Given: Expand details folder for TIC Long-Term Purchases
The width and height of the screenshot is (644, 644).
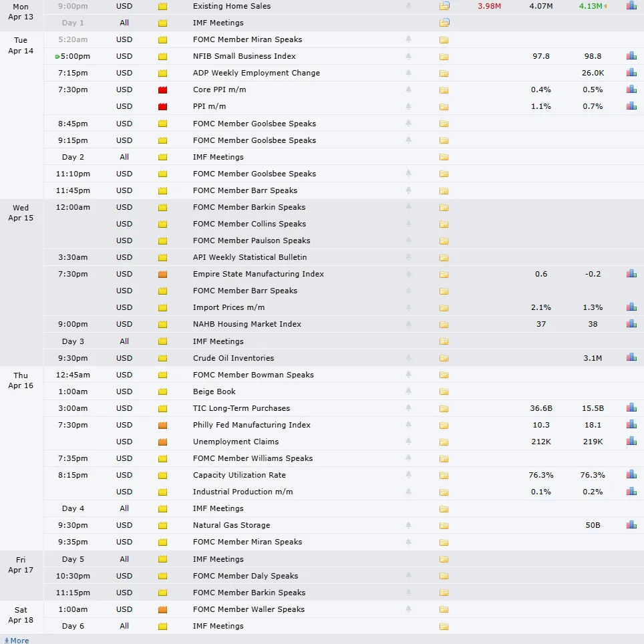Looking at the screenshot, I should pos(444,409).
